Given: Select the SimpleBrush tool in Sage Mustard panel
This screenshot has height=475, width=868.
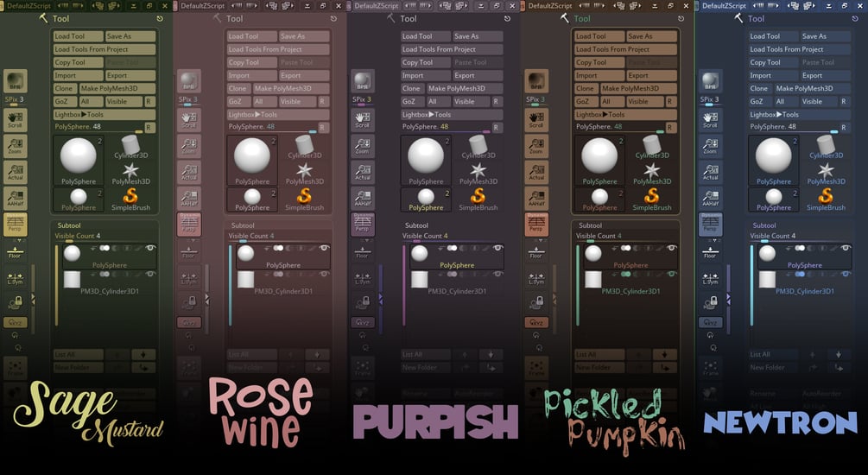Looking at the screenshot, I should pos(130,199).
